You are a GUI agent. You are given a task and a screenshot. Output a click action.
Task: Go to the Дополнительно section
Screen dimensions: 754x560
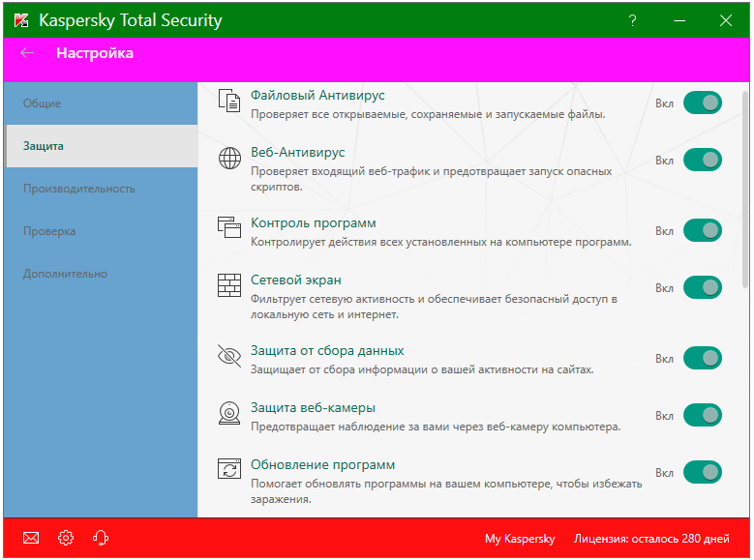pyautogui.click(x=65, y=274)
